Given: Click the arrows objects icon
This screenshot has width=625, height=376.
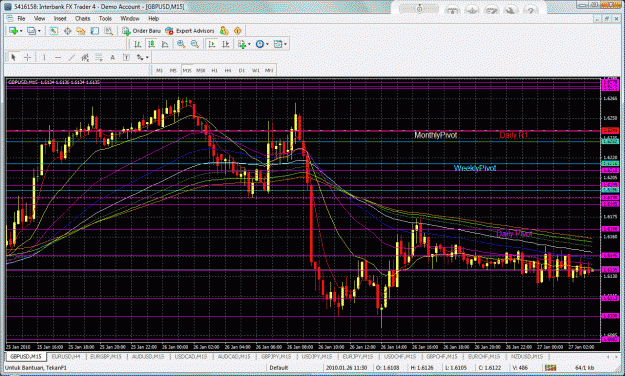Looking at the screenshot, I should tap(140, 57).
